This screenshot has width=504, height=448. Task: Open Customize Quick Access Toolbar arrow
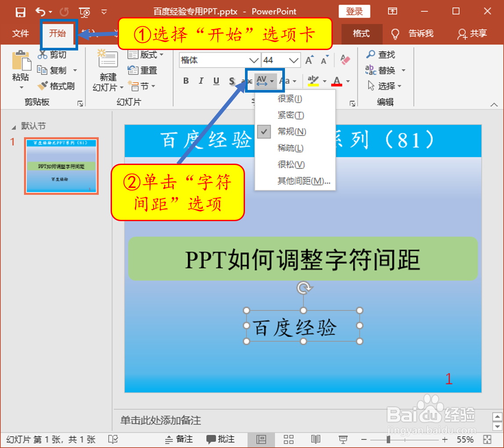[x=104, y=12]
